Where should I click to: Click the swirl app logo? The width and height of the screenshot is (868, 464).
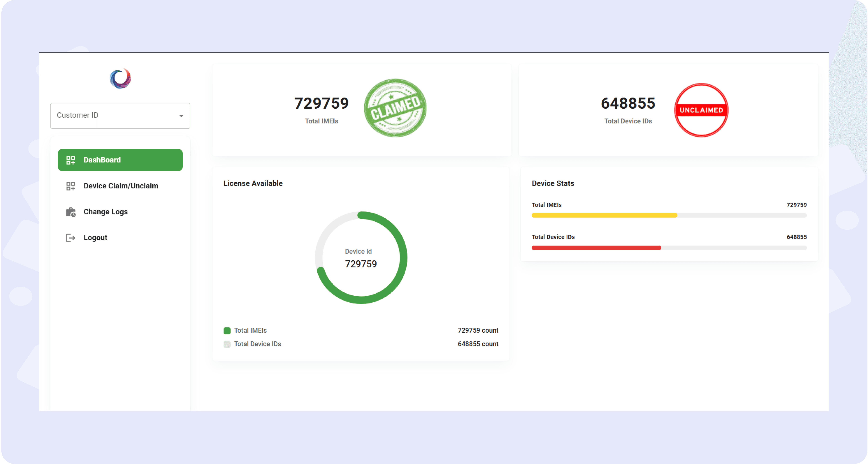point(120,79)
